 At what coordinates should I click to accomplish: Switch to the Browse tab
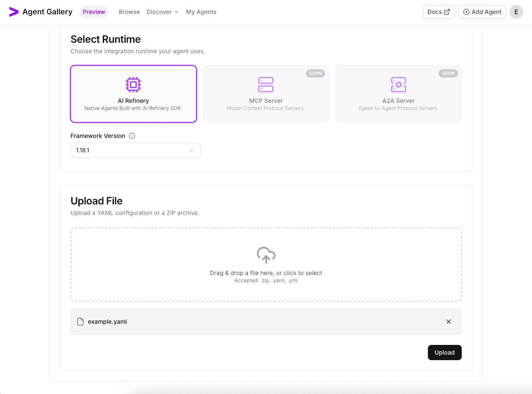coord(129,12)
